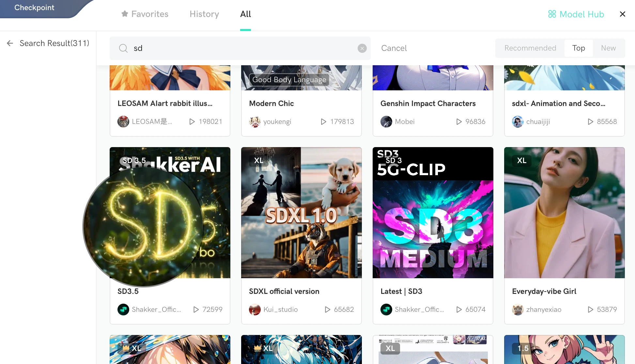This screenshot has height=364, width=635.
Task: Select the Recommended toggle filter
Action: pyautogui.click(x=530, y=48)
